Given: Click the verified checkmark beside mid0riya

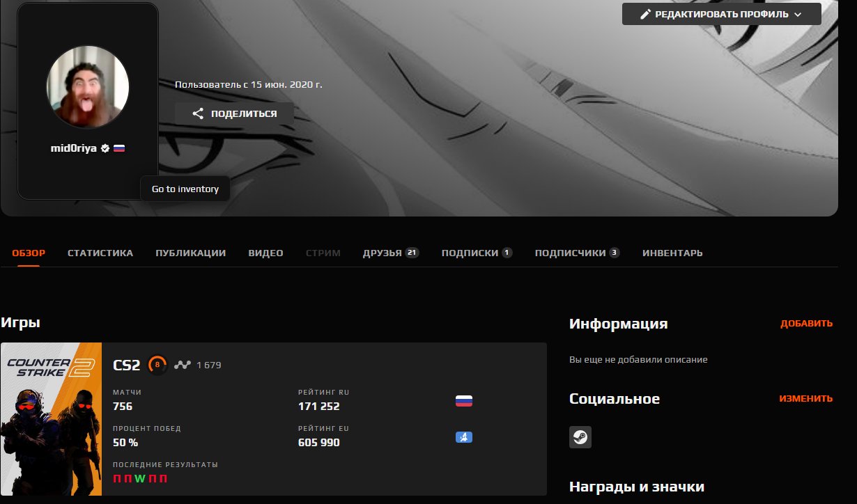Looking at the screenshot, I should coord(105,148).
